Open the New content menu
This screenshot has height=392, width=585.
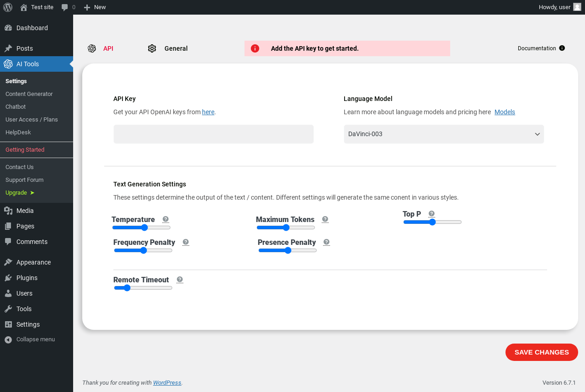pos(95,7)
